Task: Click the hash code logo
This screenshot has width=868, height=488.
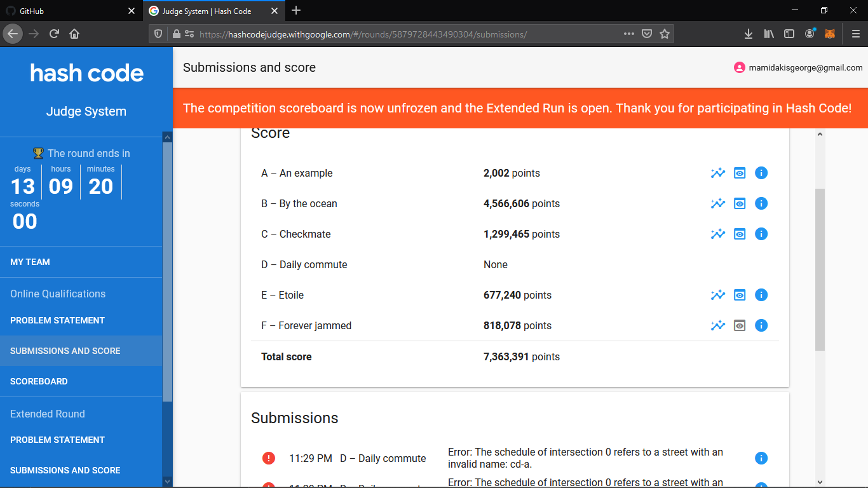Action: point(87,73)
